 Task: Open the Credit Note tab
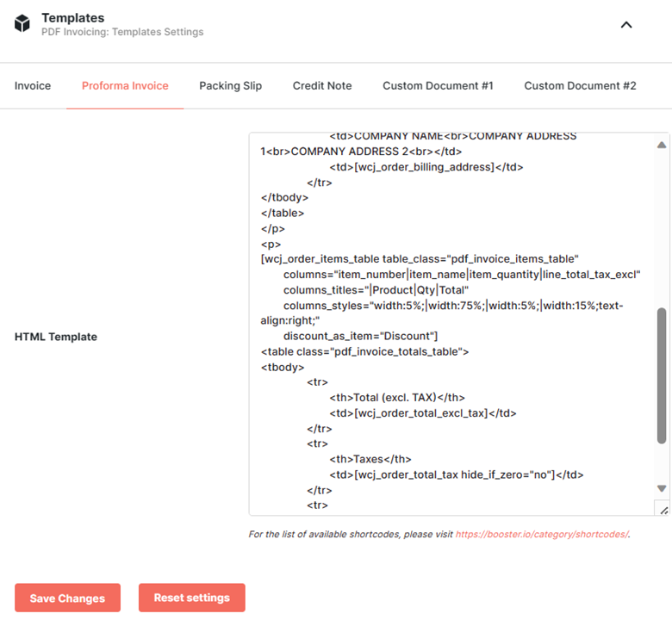[322, 86]
